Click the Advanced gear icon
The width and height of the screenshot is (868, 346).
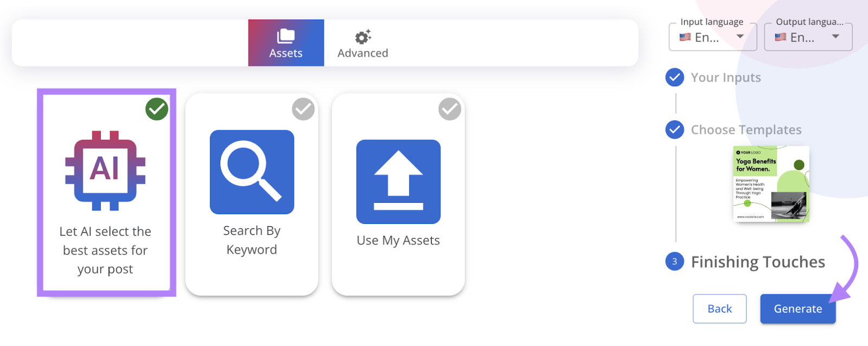(x=363, y=36)
